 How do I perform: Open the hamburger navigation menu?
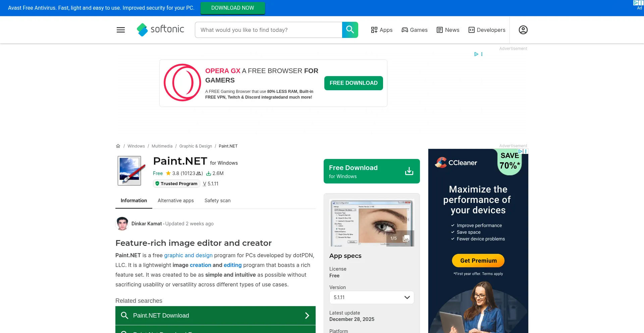[120, 30]
